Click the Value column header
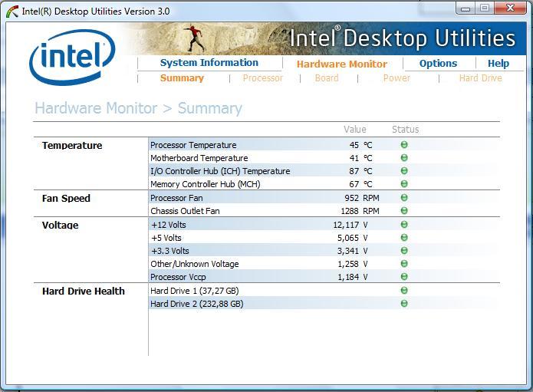The image size is (533, 392). tap(355, 130)
